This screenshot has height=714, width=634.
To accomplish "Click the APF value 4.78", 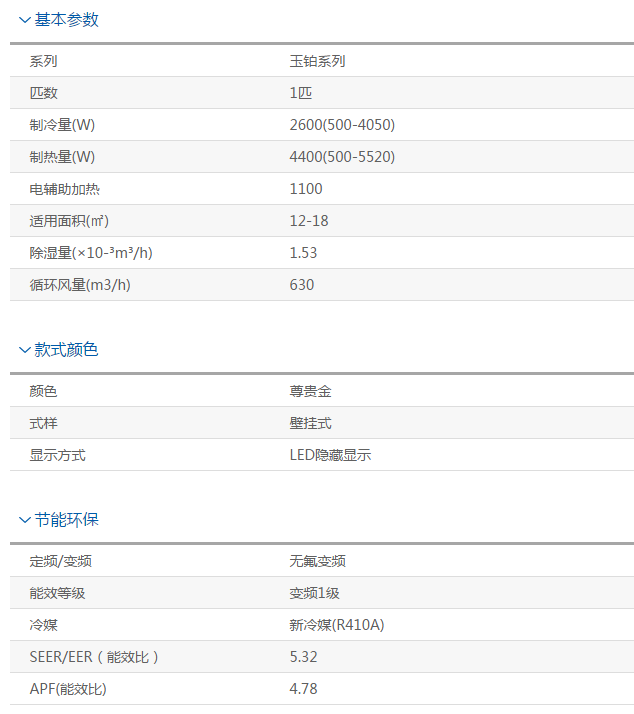I will pyautogui.click(x=303, y=689).
